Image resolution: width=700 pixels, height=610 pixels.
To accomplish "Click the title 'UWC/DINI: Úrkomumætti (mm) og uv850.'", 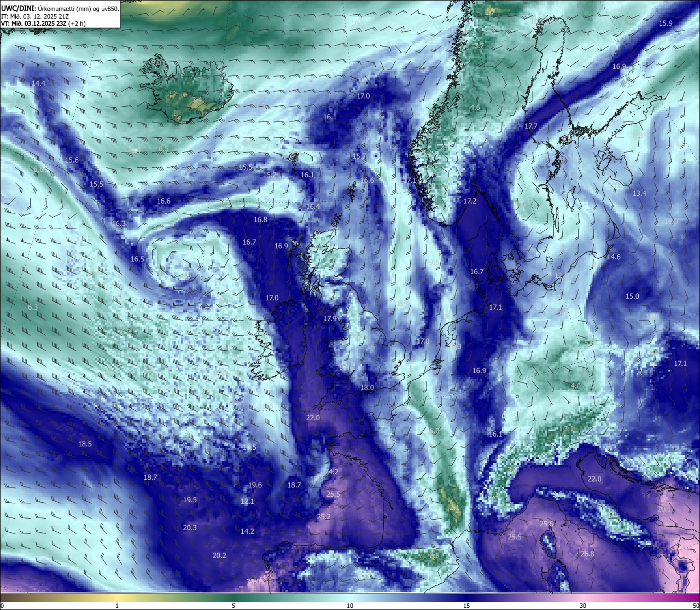I will pyautogui.click(x=60, y=9).
